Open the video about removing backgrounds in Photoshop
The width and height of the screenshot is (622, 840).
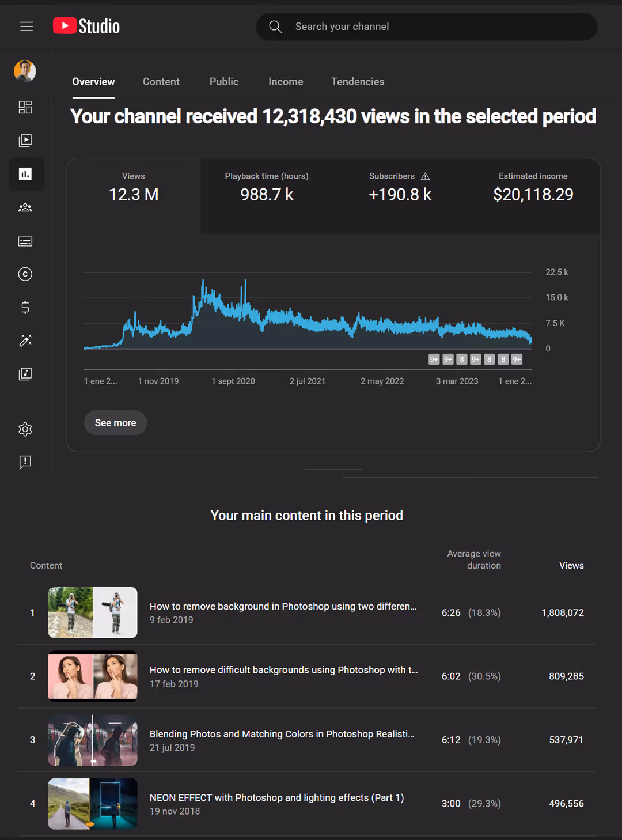pos(282,606)
